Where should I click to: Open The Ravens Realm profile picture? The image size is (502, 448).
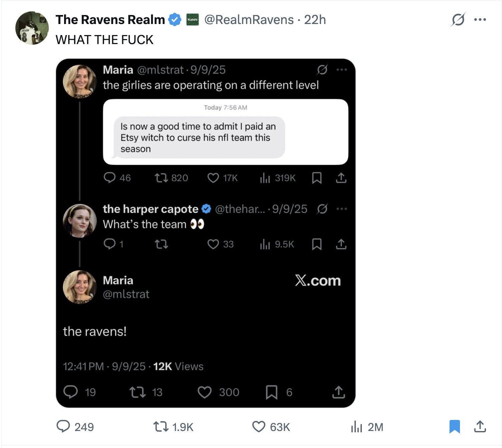click(32, 28)
